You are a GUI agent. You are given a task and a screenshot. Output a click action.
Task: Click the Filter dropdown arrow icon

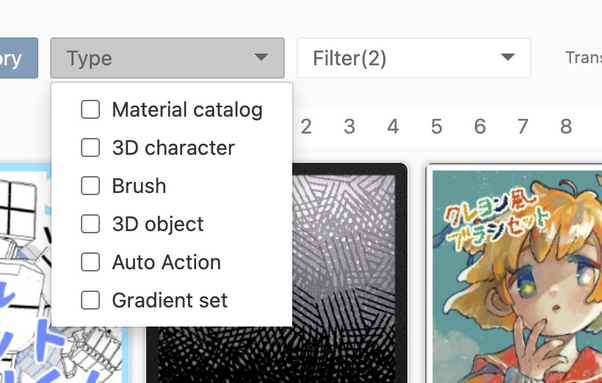[508, 57]
